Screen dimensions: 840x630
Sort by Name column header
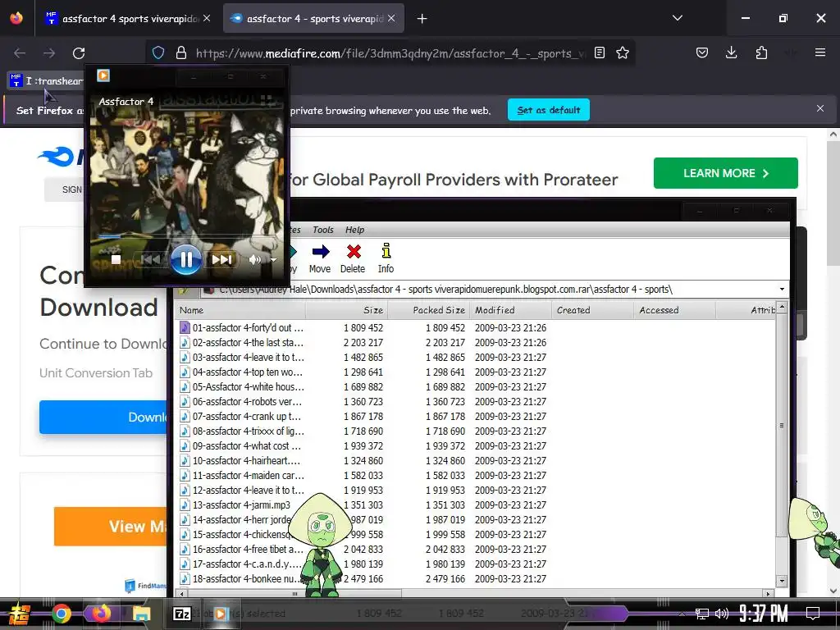(x=240, y=310)
